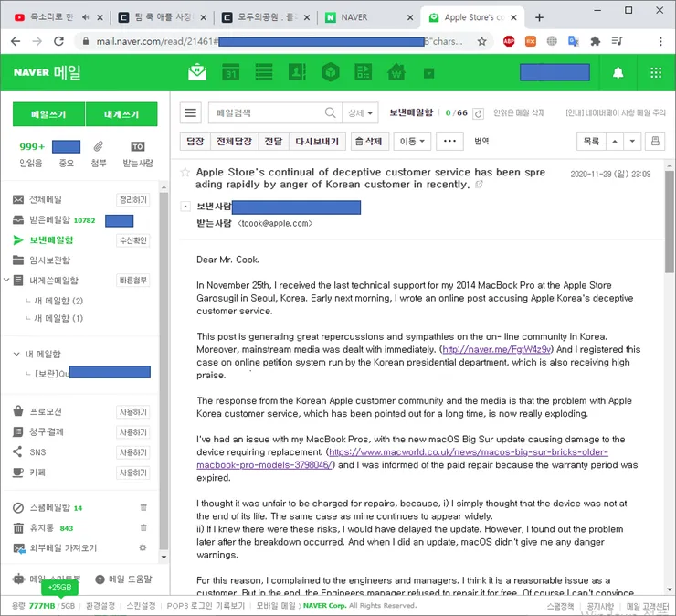
Task: Open the Naver Calendar icon
Action: click(x=230, y=72)
